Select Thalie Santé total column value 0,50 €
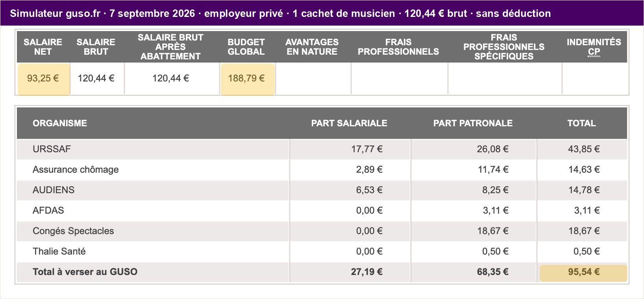Image resolution: width=644 pixels, height=299 pixels. pos(587,251)
